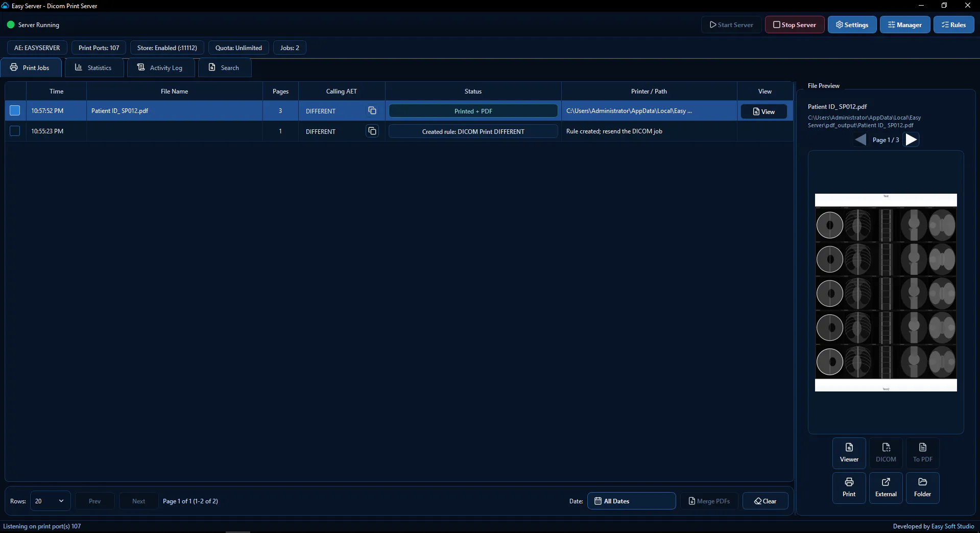Check the box for the 10:55:23 PM job
Viewport: 980px width, 533px height.
(15, 131)
